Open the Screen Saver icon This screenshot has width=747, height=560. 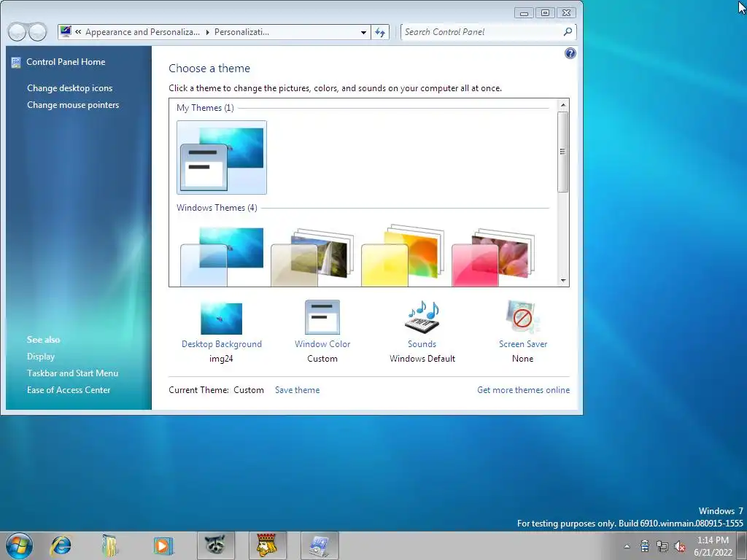click(x=522, y=316)
